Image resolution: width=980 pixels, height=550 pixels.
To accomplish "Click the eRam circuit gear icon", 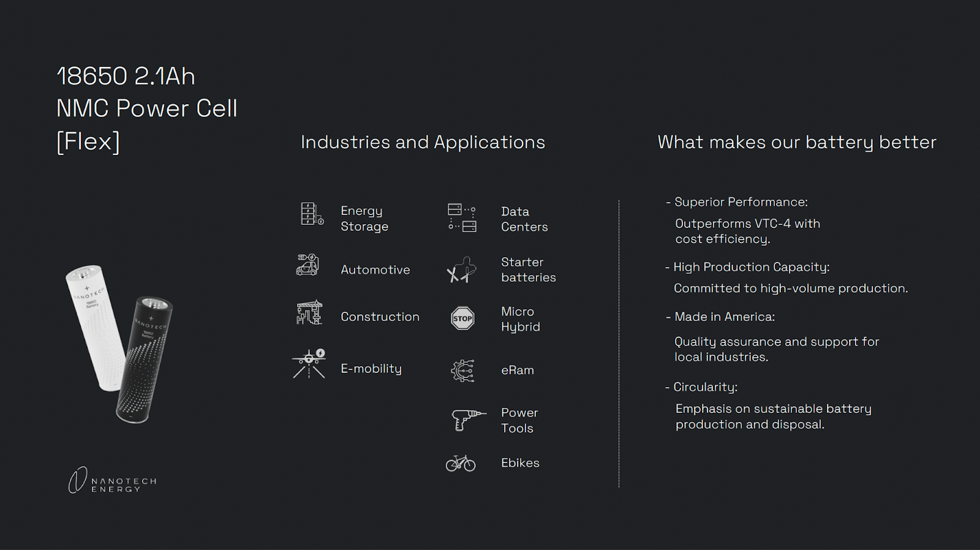I will click(x=462, y=371).
